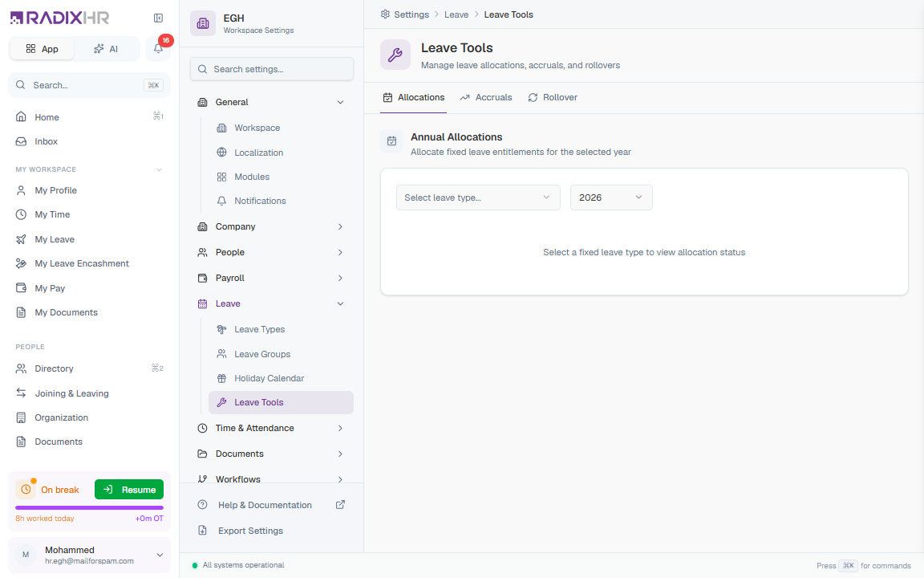Go to Home in sidebar
This screenshot has width=924, height=578.
click(x=90, y=116)
